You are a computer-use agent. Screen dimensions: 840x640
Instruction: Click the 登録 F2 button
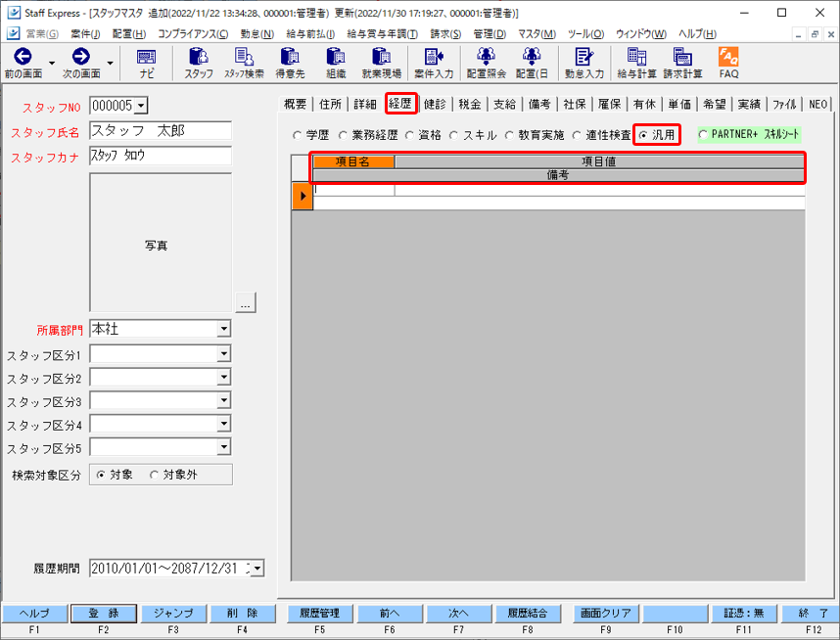[104, 614]
